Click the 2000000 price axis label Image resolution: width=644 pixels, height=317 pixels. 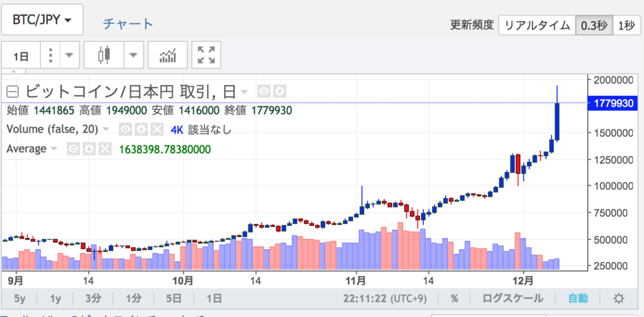615,80
